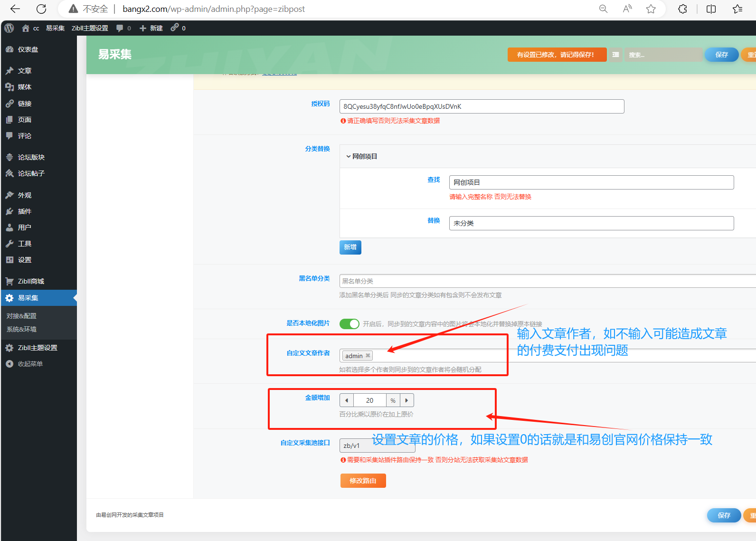Click the top 保存 save button
This screenshot has height=541, width=756.
tap(722, 55)
